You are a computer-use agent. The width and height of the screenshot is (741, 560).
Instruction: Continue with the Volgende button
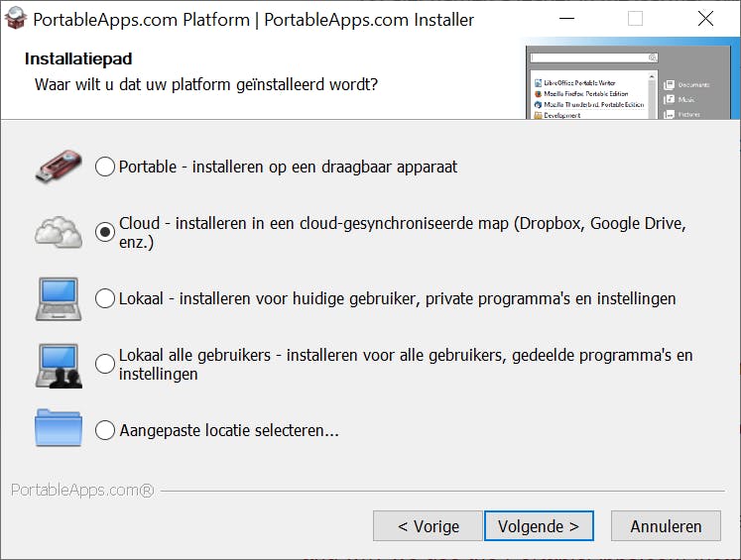tap(539, 526)
